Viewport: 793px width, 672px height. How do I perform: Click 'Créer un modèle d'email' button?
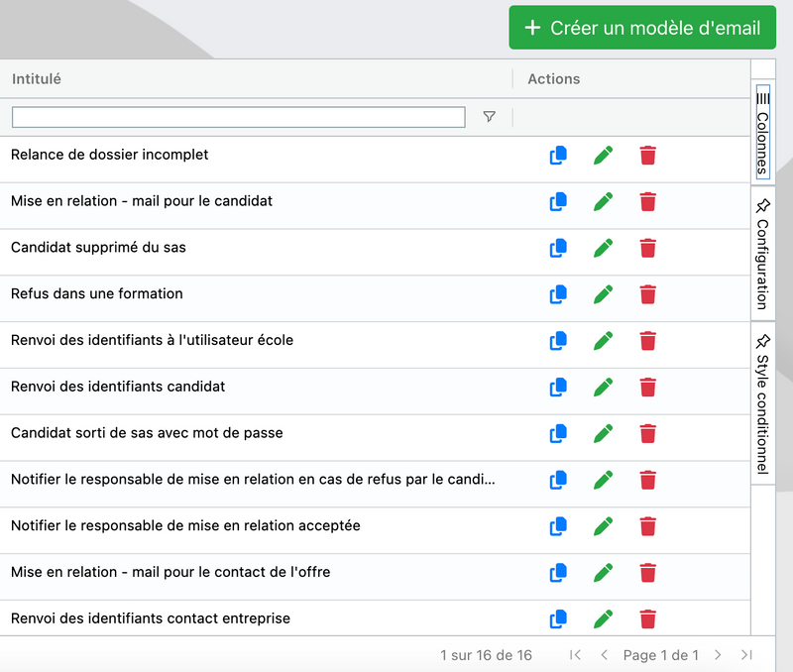click(x=642, y=28)
